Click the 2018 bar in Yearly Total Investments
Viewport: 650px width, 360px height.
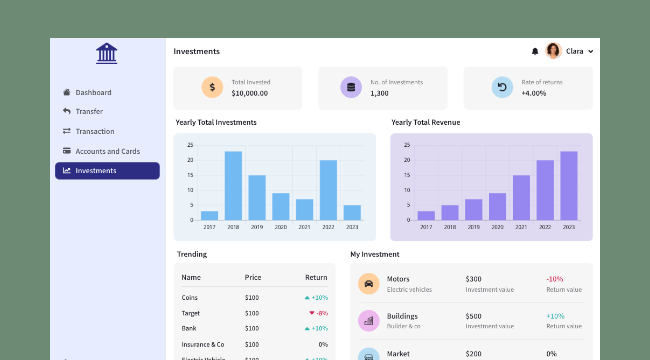(x=233, y=185)
